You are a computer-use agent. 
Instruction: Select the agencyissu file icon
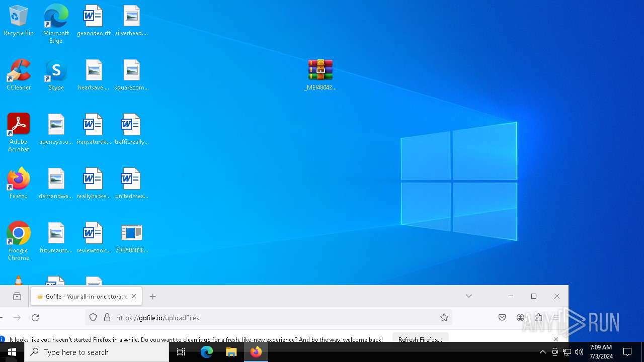[x=56, y=129]
